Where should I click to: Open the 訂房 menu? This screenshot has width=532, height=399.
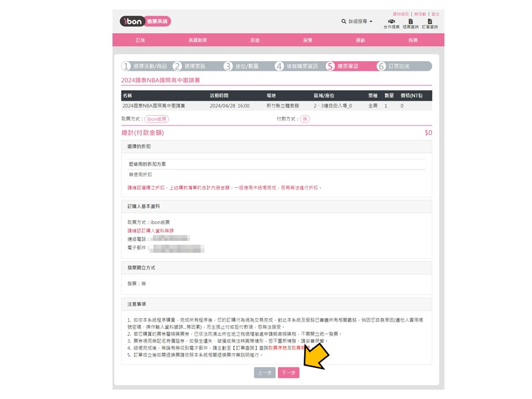pos(140,40)
